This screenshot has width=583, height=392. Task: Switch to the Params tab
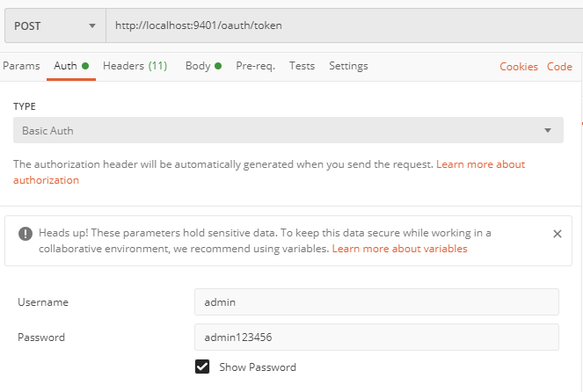(21, 66)
